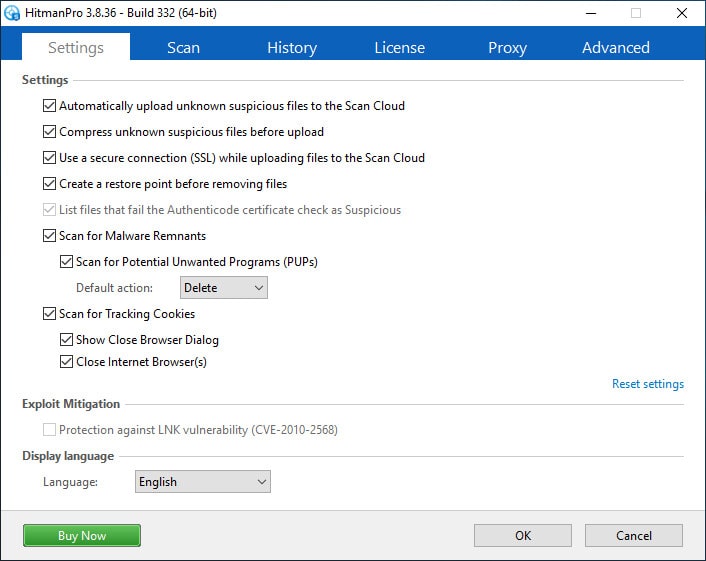This screenshot has height=561, width=706.
Task: Click the Default action: label
Action: [x=114, y=288]
